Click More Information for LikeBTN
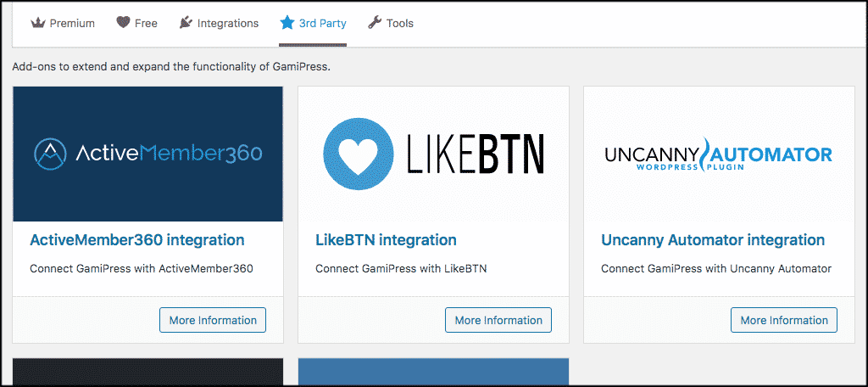 click(x=498, y=320)
